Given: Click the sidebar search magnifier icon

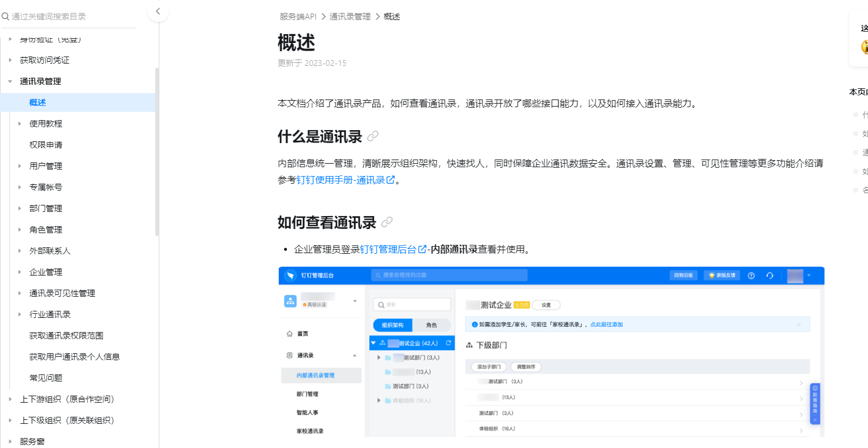Looking at the screenshot, I should click(5, 16).
